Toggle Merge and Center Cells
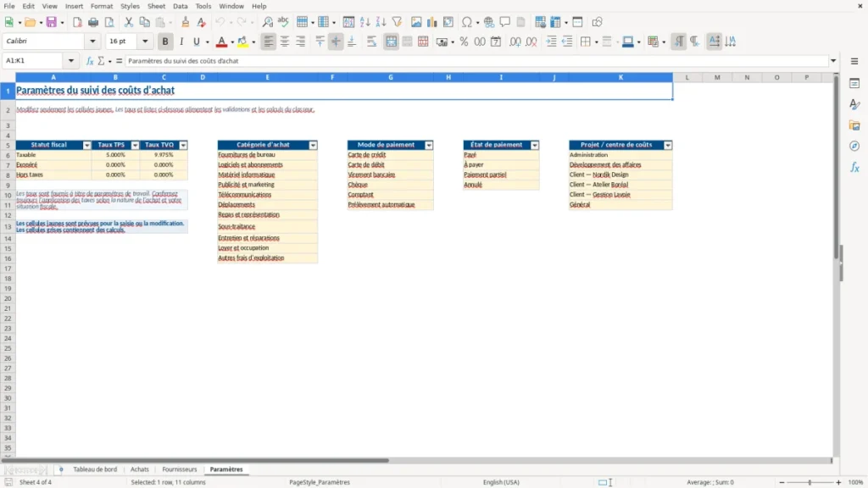868x488 pixels. click(x=391, y=42)
